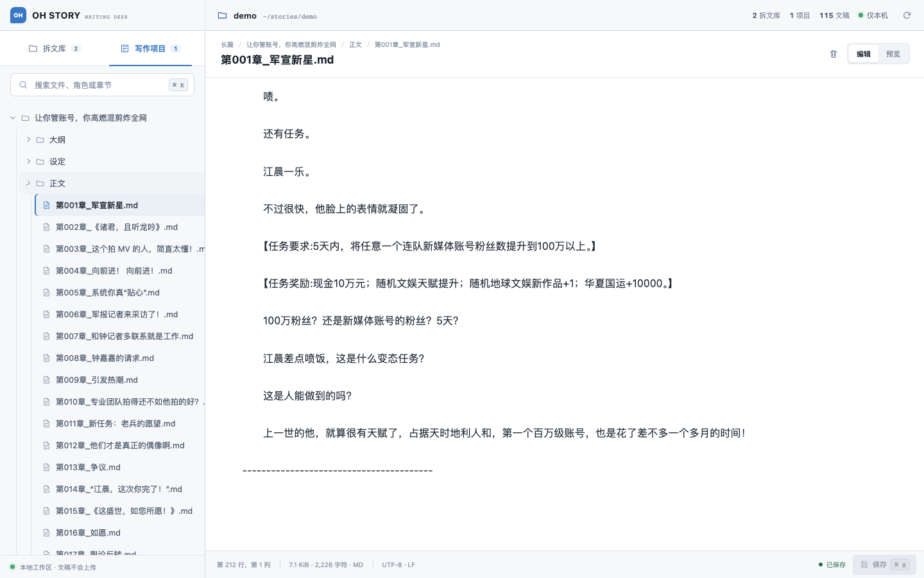Click the editor line 江晨一乐。

click(x=288, y=171)
